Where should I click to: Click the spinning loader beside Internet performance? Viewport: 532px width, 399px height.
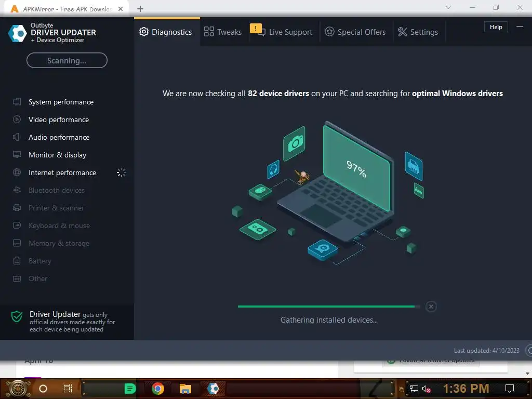pos(121,172)
